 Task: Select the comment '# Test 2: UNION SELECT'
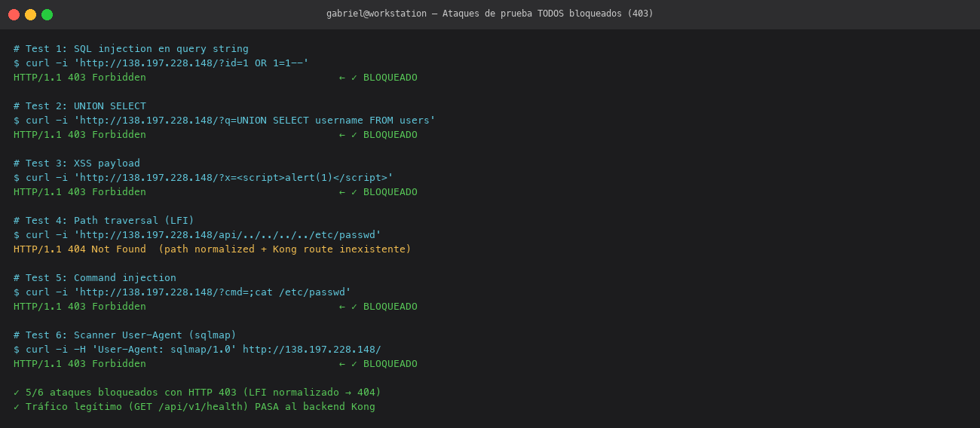[80, 106]
